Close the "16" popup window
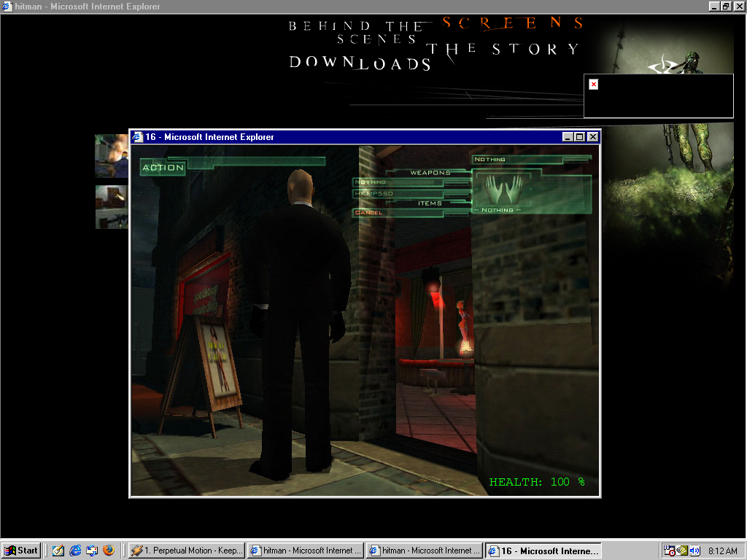Image resolution: width=747 pixels, height=560 pixels. pyautogui.click(x=592, y=137)
